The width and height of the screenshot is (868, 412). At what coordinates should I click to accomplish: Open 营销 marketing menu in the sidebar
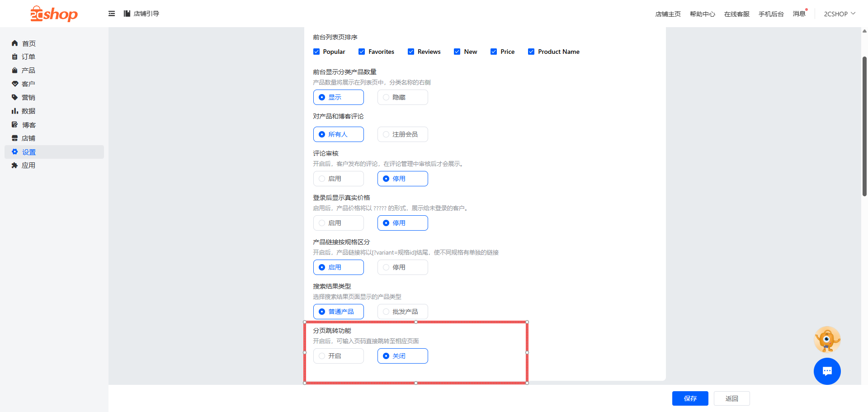pos(28,98)
